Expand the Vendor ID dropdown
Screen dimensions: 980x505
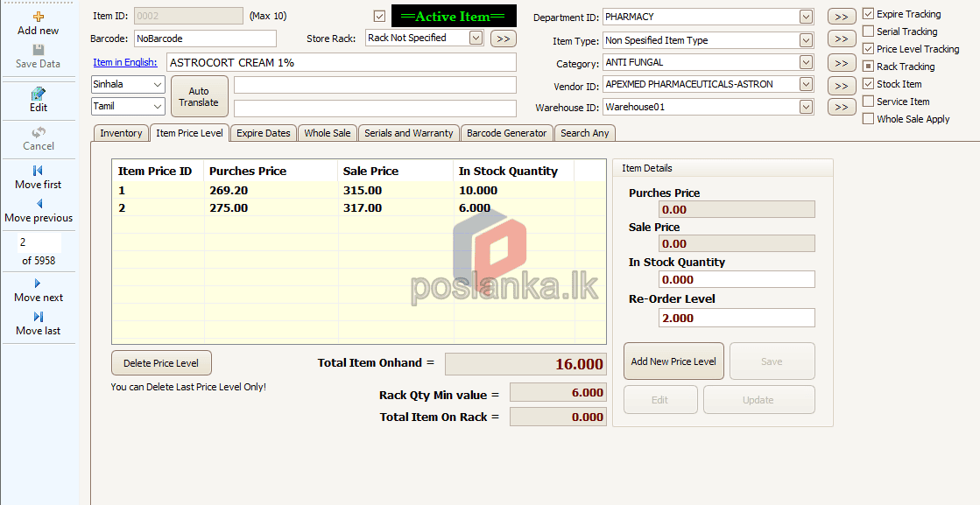point(807,84)
